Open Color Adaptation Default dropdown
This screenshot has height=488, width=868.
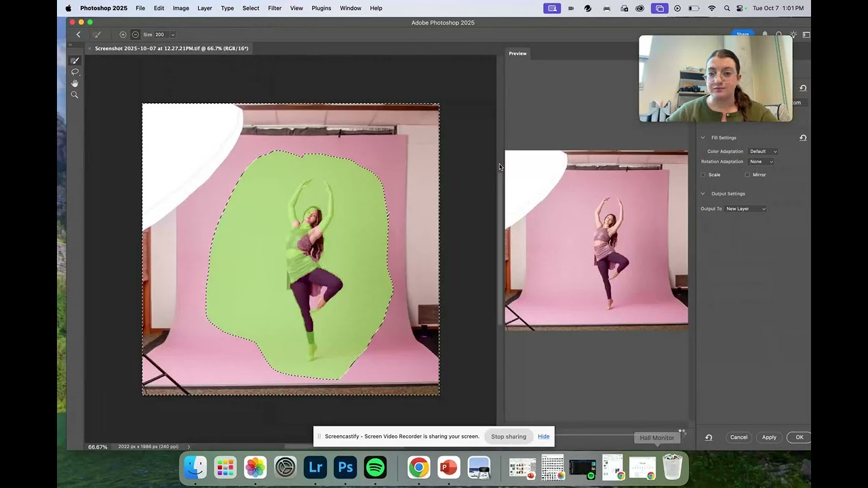tap(763, 151)
